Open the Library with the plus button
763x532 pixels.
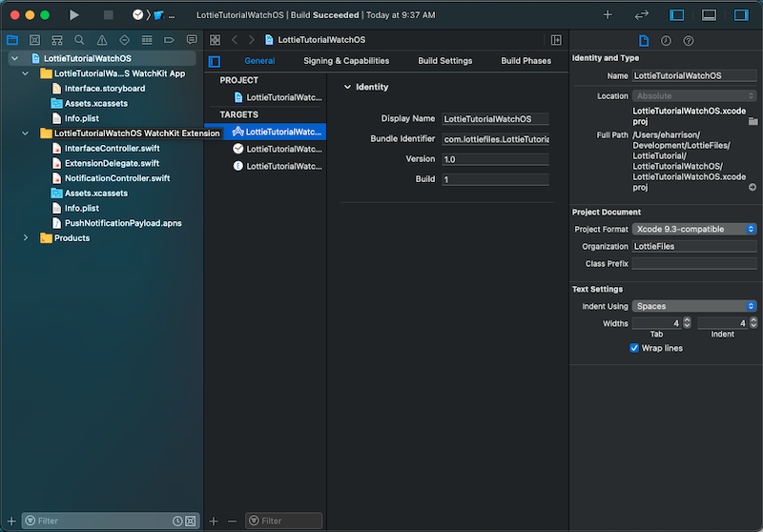(608, 15)
